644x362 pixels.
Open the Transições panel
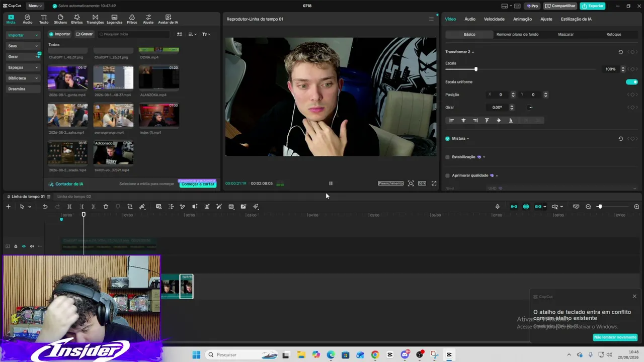pos(95,19)
